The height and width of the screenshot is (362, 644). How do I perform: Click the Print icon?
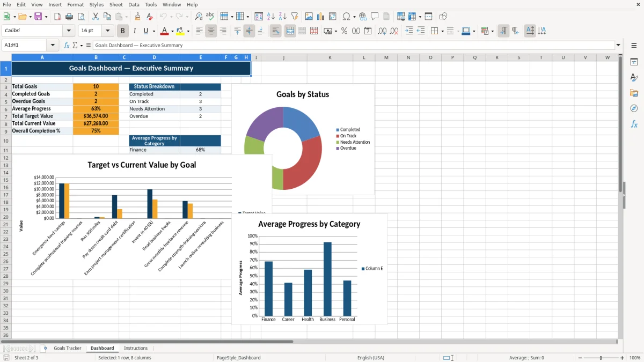click(x=69, y=17)
